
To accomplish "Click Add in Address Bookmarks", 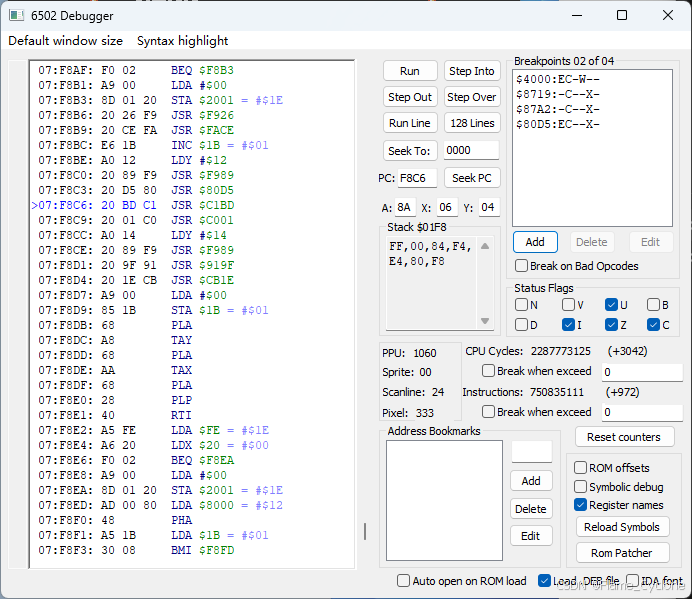I will point(531,481).
